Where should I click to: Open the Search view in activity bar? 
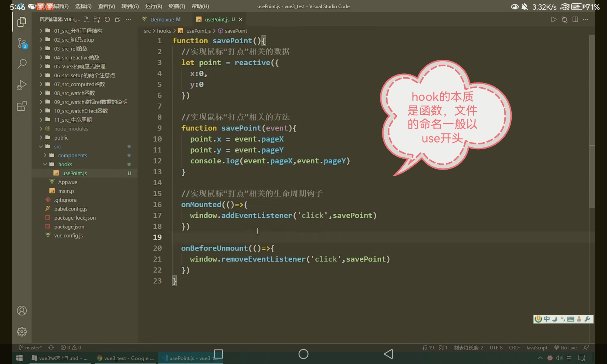[22, 64]
